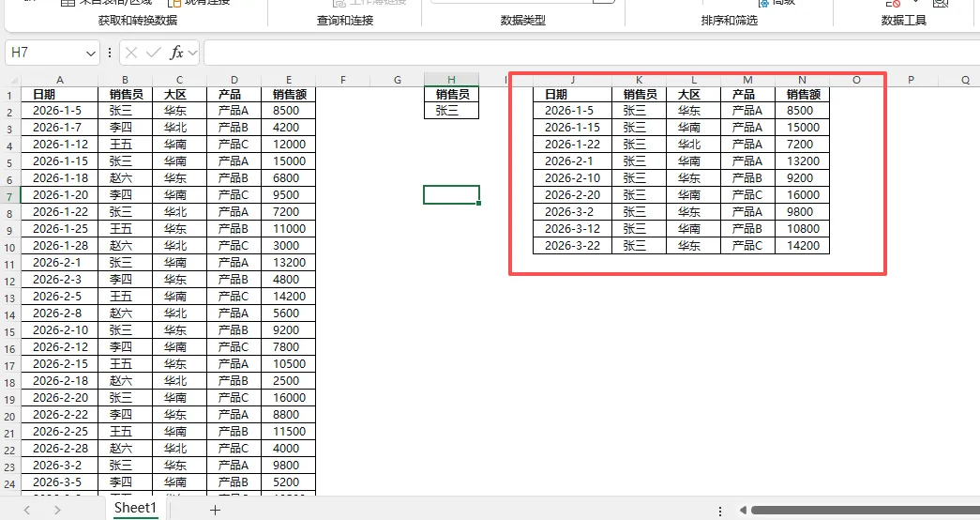Select column C header
This screenshot has width=980, height=520.
click(x=179, y=80)
